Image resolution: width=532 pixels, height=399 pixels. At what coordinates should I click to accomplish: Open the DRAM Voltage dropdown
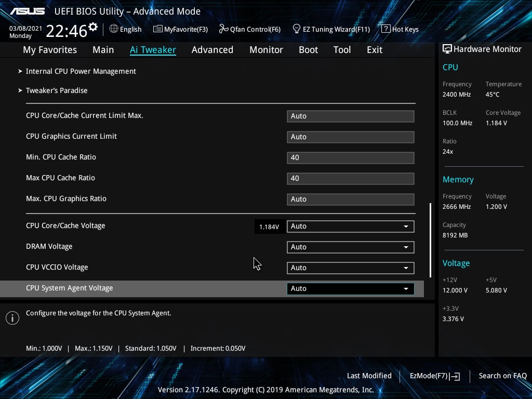[351, 247]
